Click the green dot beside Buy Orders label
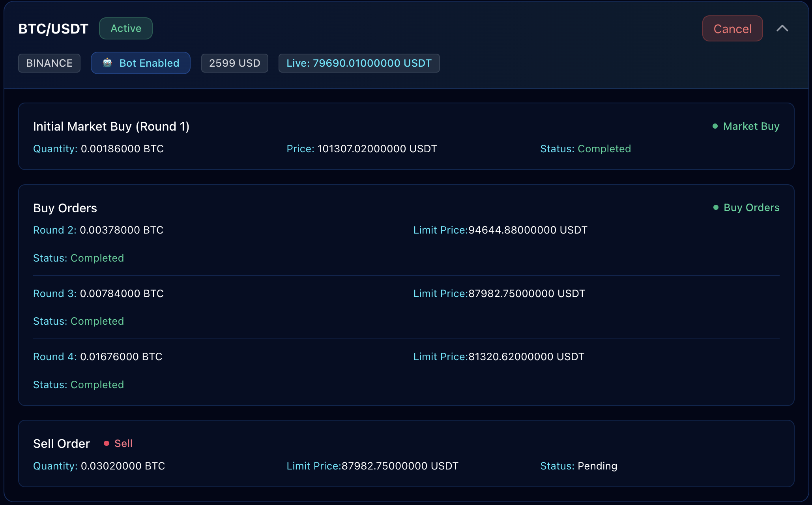Viewport: 812px width, 505px height. coord(716,208)
